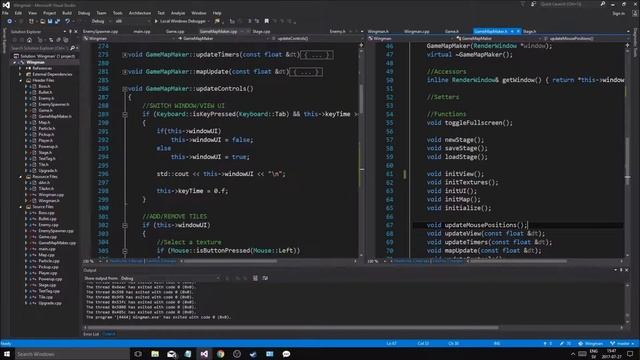The width and height of the screenshot is (640, 360).
Task: Open main.cpp in Solution Explorer
Action: pyautogui.click(x=47, y=249)
